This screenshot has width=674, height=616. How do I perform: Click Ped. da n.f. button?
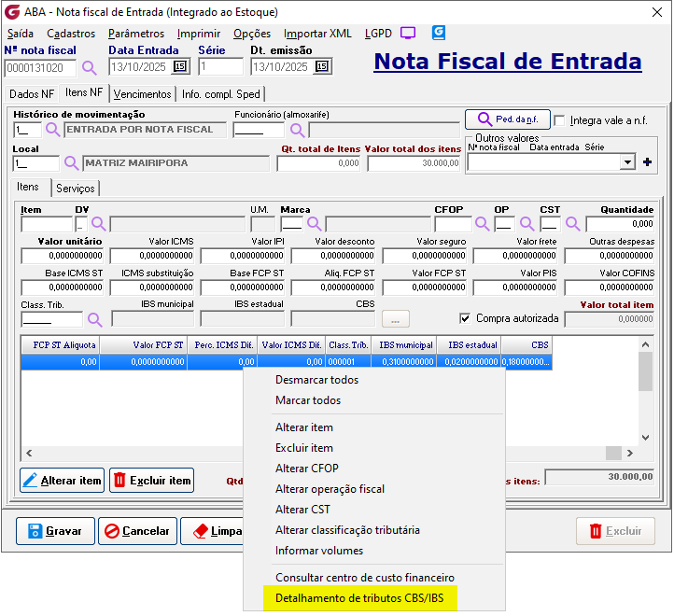click(x=508, y=119)
